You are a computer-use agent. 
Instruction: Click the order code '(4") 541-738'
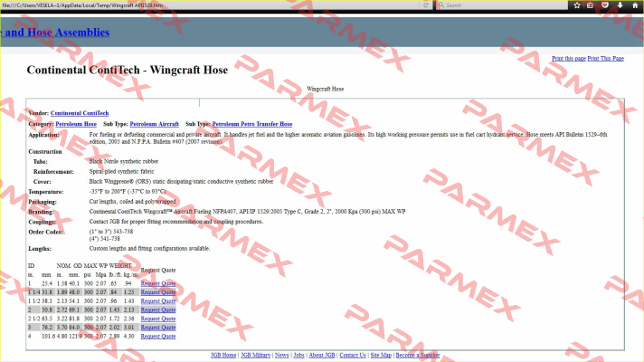(x=104, y=238)
